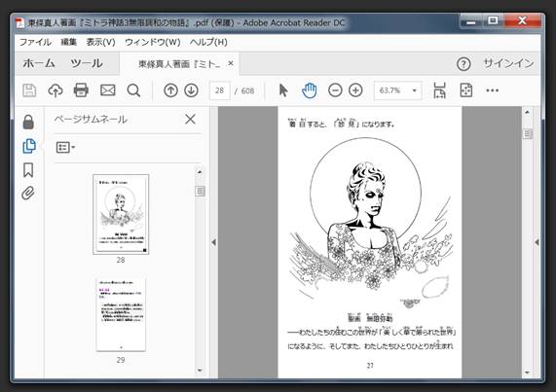Click document scrollbar up arrow
Screen dimensions: 556x392
[x=527, y=112]
